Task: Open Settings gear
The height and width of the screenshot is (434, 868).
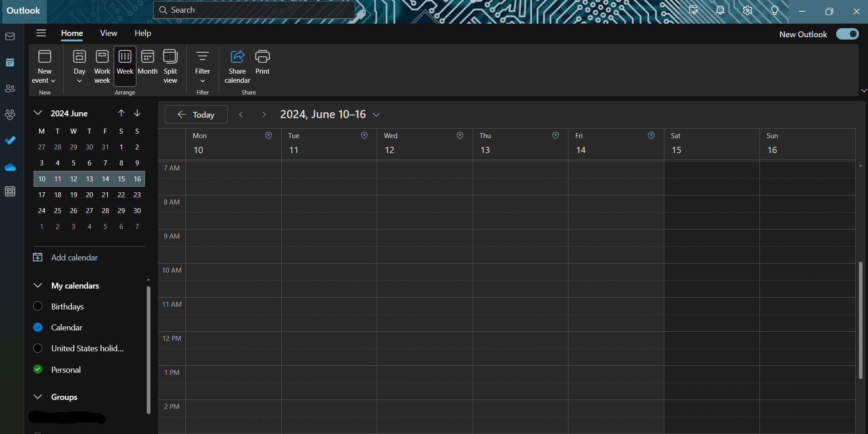Action: coord(748,10)
